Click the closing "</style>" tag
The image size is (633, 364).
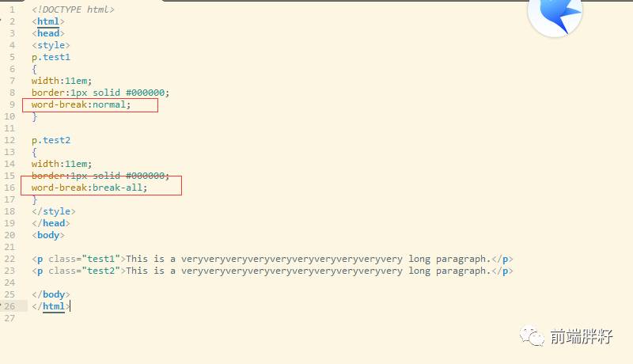(x=54, y=211)
